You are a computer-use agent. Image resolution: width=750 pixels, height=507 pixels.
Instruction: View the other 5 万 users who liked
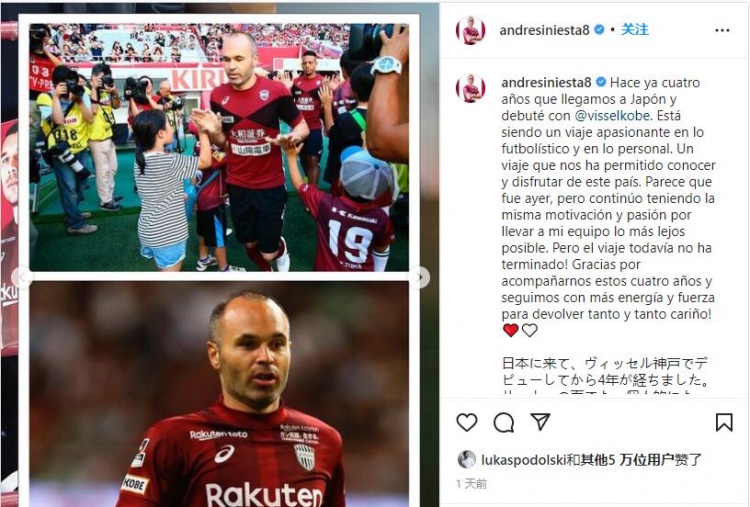(634, 460)
